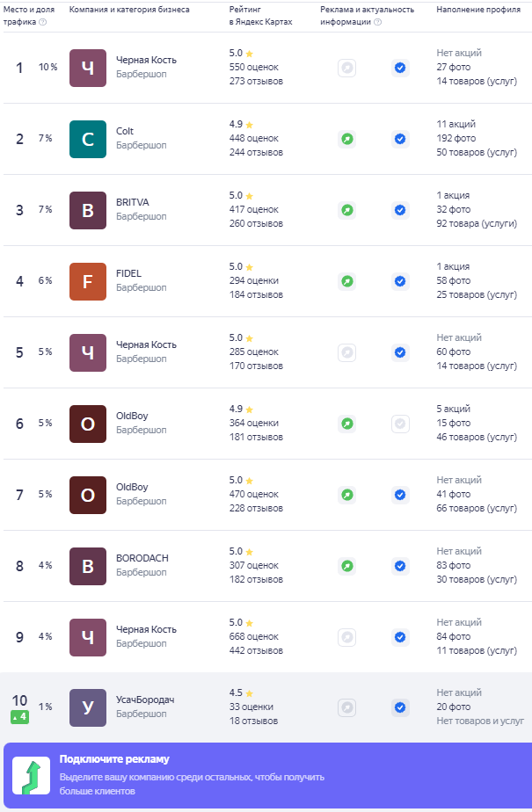Click the green advertising icon in BORODACH row
This screenshot has width=532, height=812.
pos(347,566)
